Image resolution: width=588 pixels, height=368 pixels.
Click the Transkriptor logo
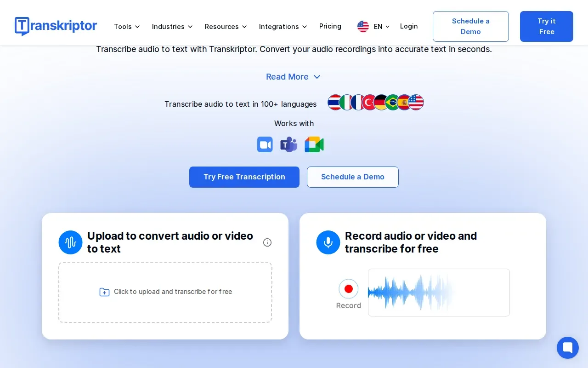56,26
